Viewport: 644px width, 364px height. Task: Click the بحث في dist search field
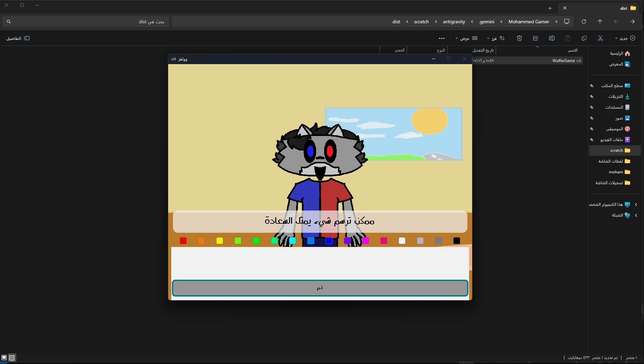point(86,22)
